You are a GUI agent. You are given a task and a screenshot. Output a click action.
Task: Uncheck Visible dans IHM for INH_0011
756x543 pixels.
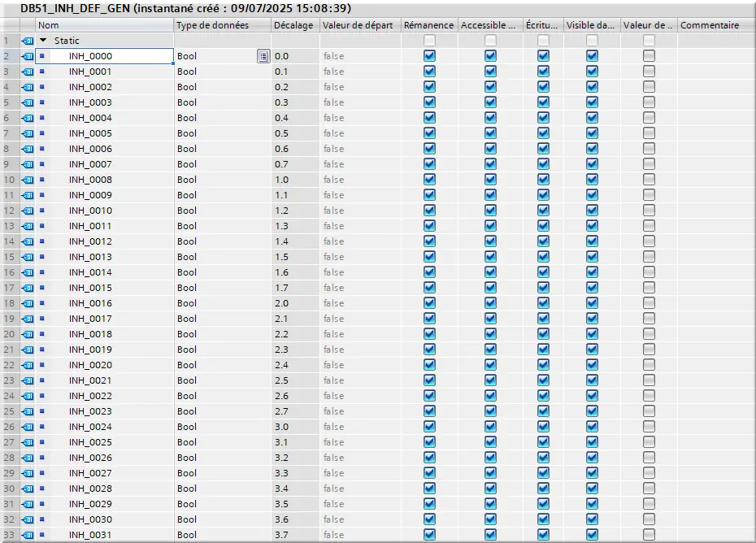[x=592, y=226]
